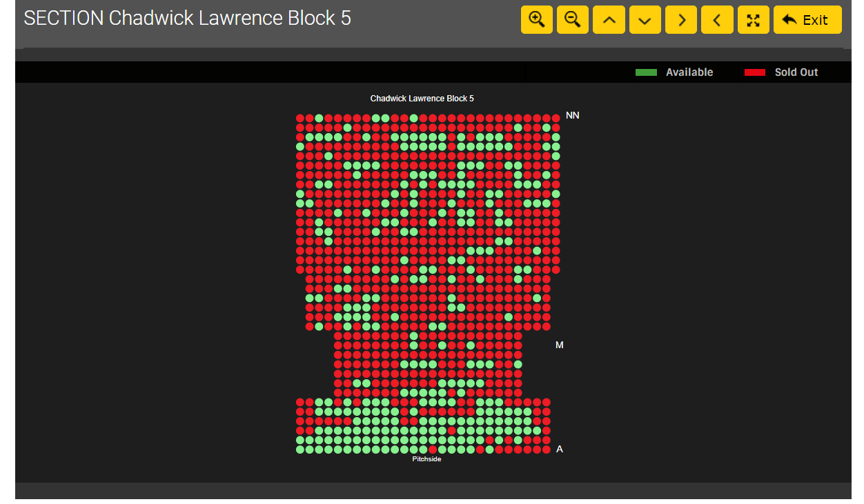Click the row label M

[x=560, y=345]
